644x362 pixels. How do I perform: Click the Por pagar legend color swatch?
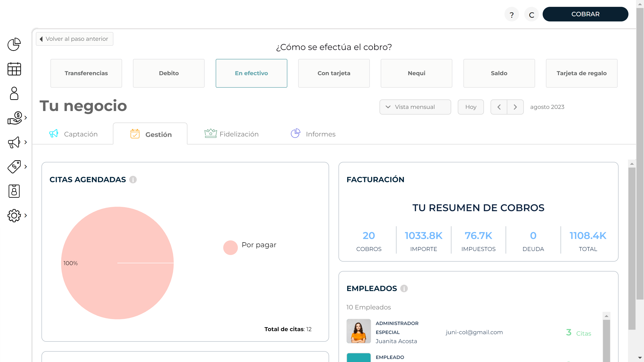pyautogui.click(x=230, y=247)
